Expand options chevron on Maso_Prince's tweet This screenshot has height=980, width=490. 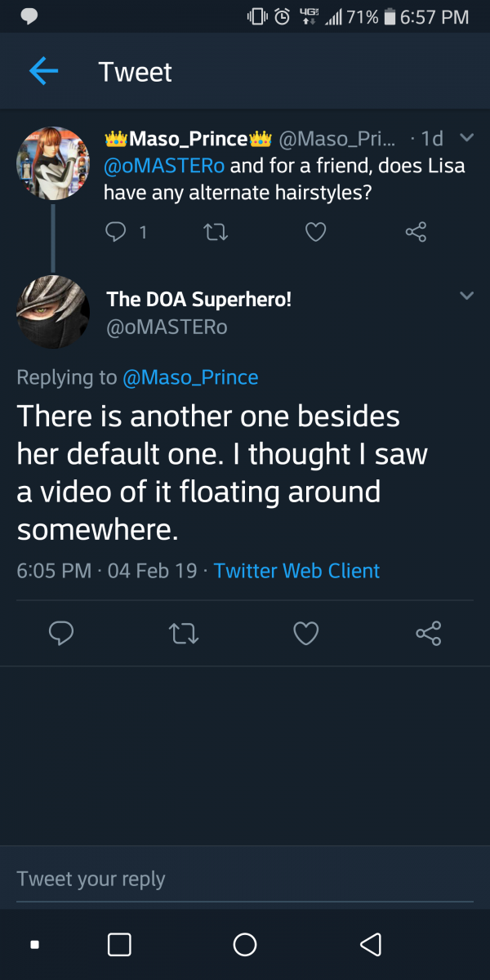pos(466,138)
